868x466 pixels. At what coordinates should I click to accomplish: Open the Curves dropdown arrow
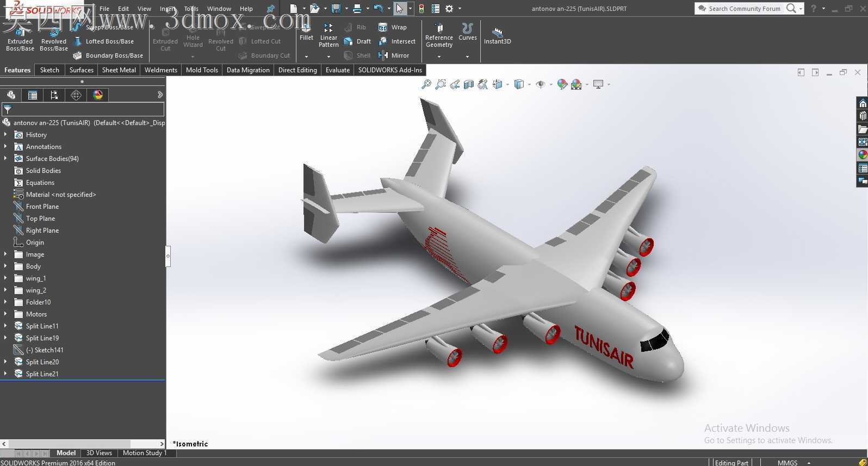pyautogui.click(x=467, y=57)
